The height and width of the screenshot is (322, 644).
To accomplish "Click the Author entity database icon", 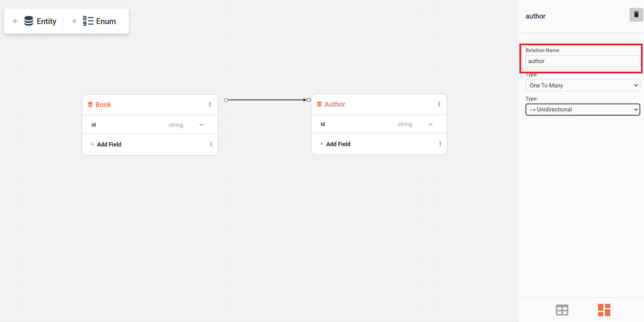I will [x=319, y=104].
